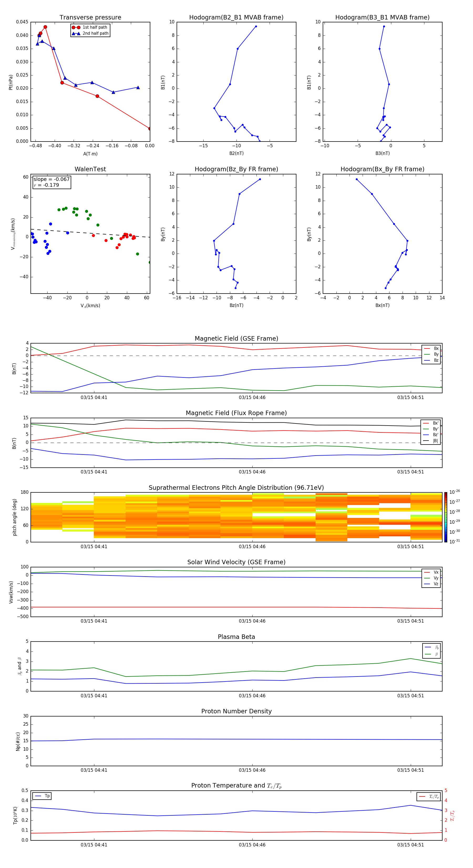Click the pitch angle colorbar
Viewport: 473px width, 868px height.
pos(446,517)
